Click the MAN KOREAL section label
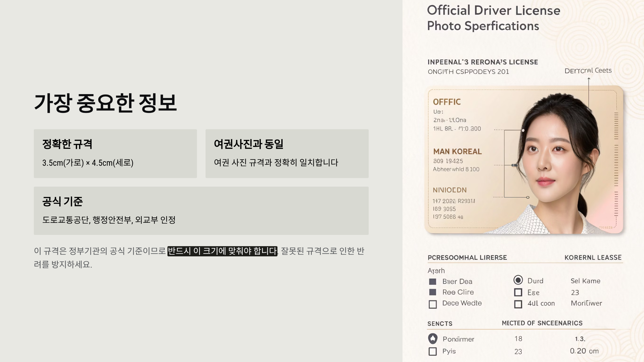644x362 pixels. (457, 152)
